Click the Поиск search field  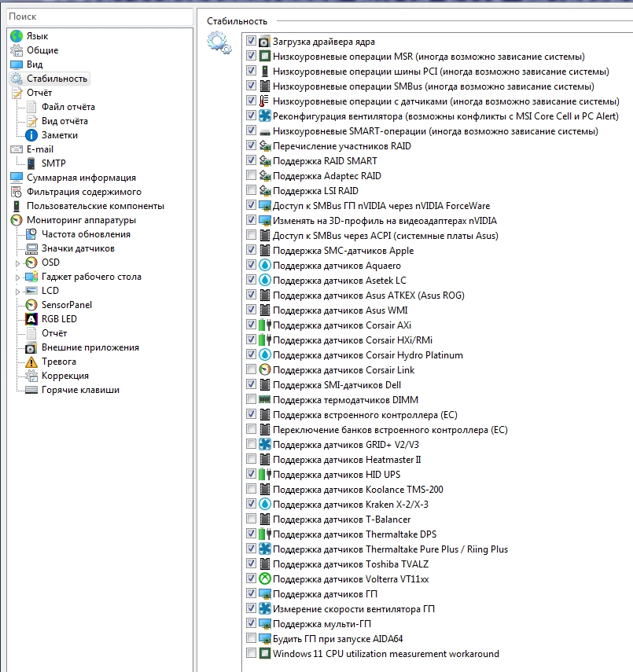pyautogui.click(x=100, y=17)
